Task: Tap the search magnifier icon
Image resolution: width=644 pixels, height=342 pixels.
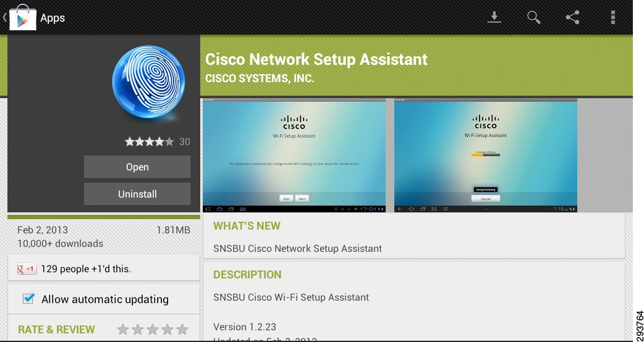Action: (x=533, y=17)
